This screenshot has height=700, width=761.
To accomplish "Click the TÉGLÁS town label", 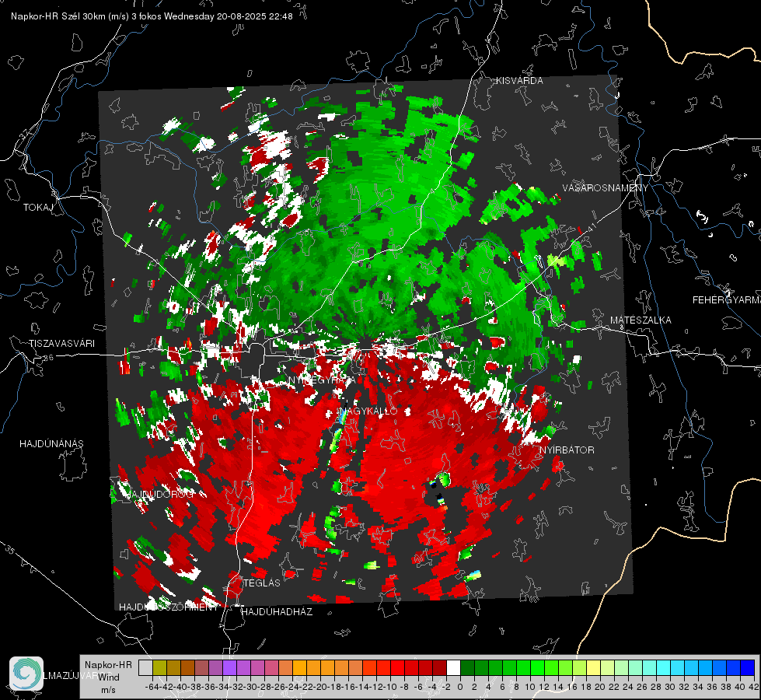I will click(262, 583).
